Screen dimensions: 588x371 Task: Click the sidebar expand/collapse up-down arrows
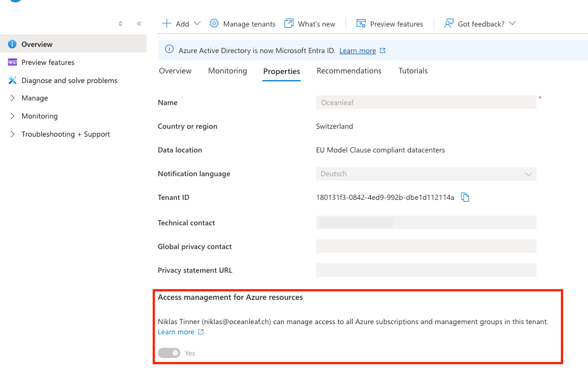click(120, 24)
